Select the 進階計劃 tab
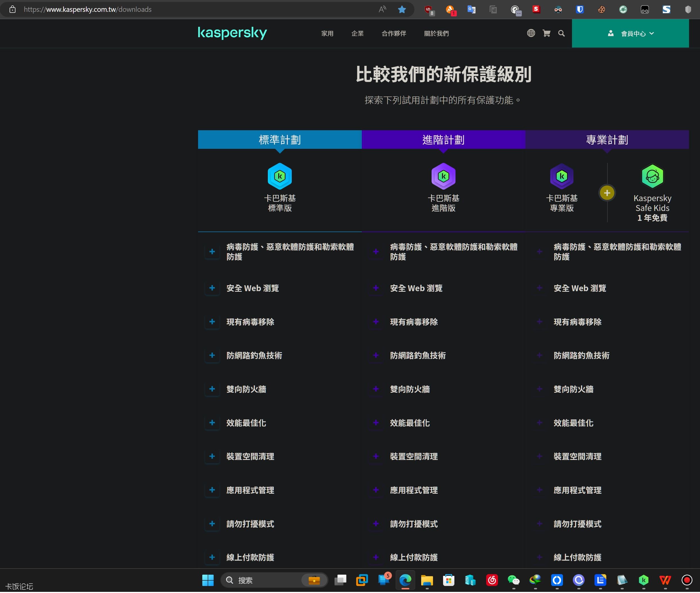700x593 pixels. (443, 140)
